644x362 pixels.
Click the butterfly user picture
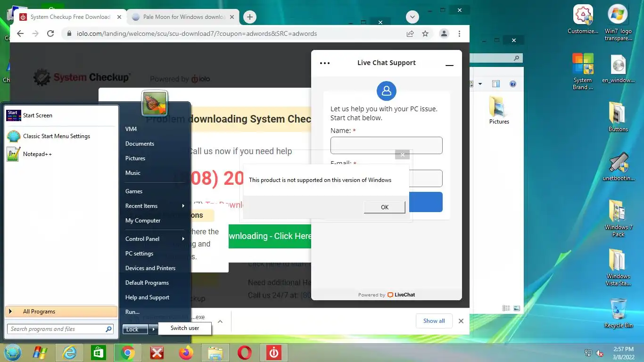(155, 103)
